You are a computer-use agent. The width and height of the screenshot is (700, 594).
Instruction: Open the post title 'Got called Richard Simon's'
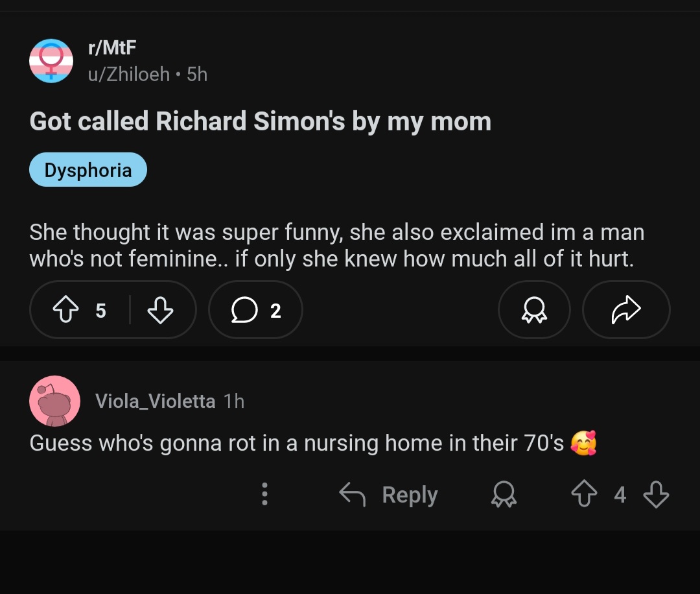coord(260,121)
